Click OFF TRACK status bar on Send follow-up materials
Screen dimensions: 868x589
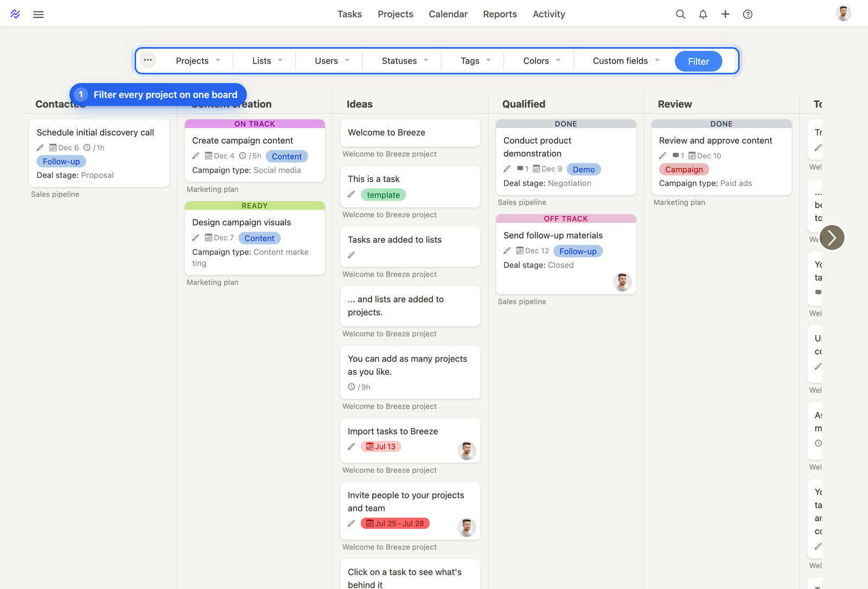[x=566, y=219]
